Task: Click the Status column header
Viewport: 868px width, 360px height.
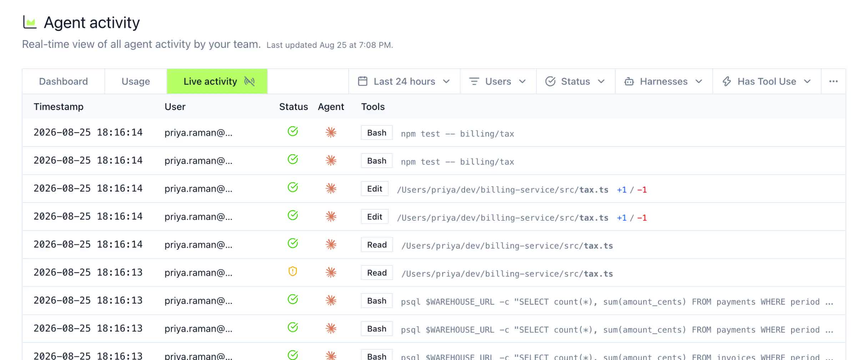Action: point(293,107)
